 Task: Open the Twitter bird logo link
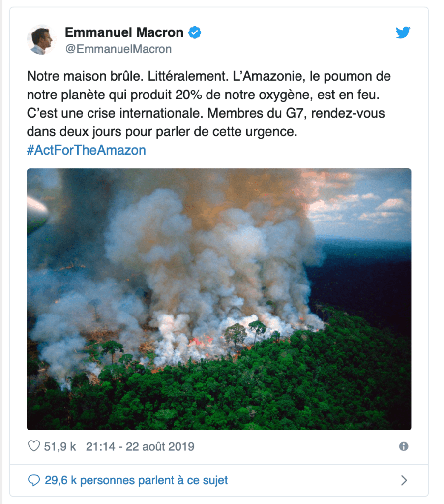(403, 32)
